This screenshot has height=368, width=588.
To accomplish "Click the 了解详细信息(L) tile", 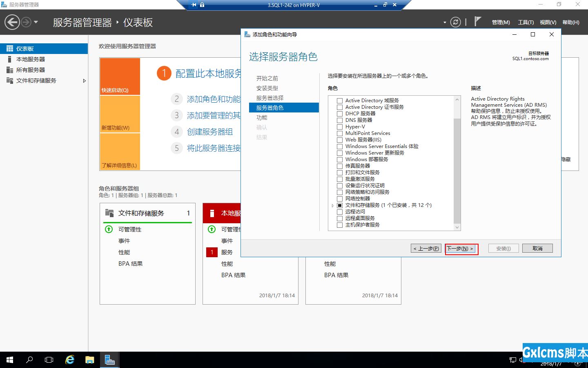I will 120,152.
